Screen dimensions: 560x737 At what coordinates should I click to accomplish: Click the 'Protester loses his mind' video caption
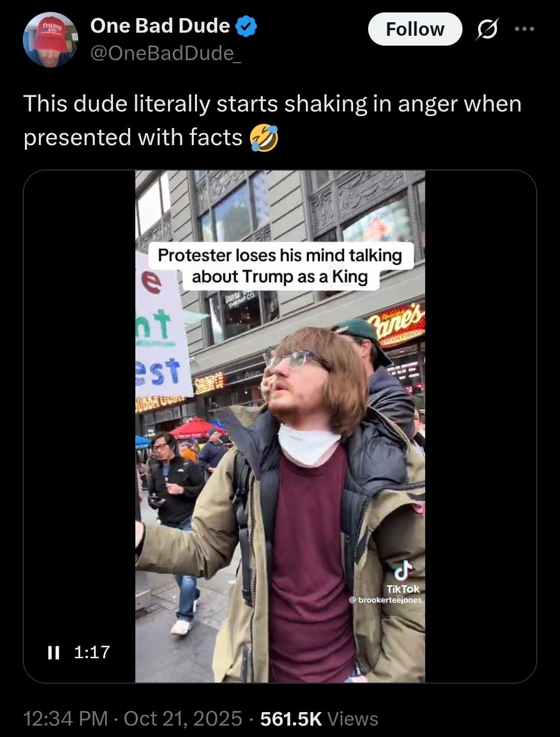(x=280, y=266)
